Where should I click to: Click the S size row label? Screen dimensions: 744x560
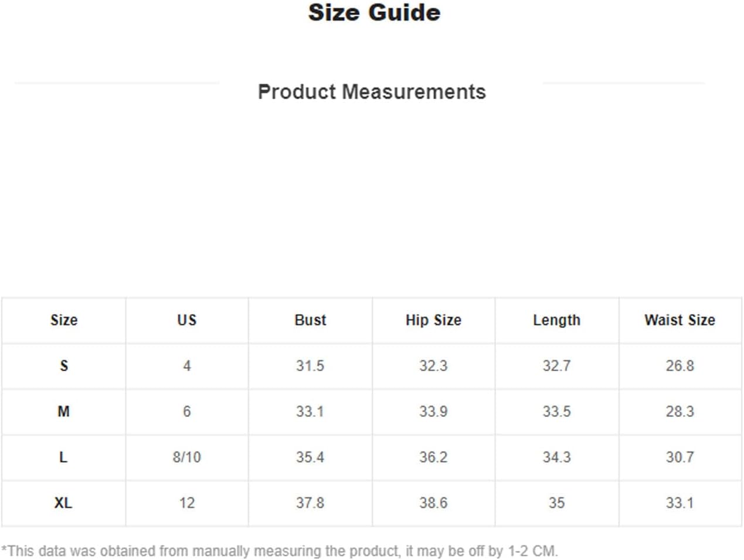point(64,366)
